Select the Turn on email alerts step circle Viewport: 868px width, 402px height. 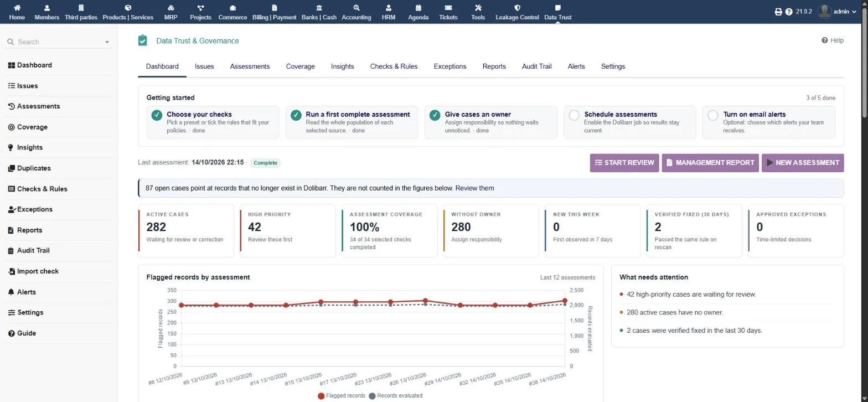tap(713, 115)
